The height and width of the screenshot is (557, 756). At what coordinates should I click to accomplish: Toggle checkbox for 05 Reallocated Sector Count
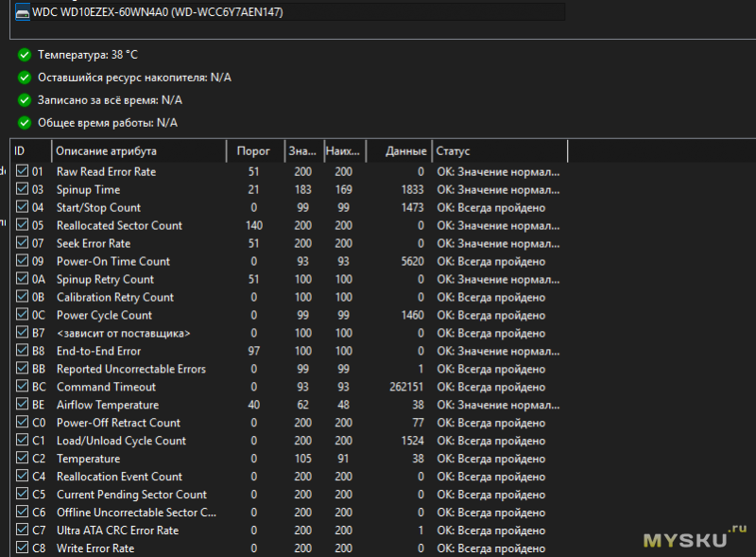23,226
